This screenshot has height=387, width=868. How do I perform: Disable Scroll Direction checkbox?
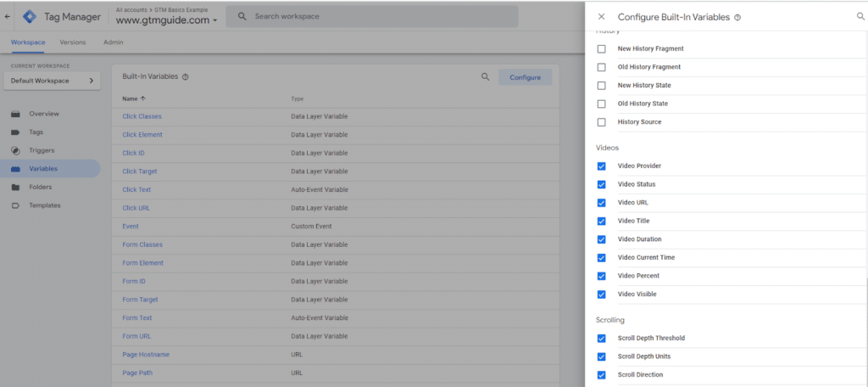click(602, 375)
